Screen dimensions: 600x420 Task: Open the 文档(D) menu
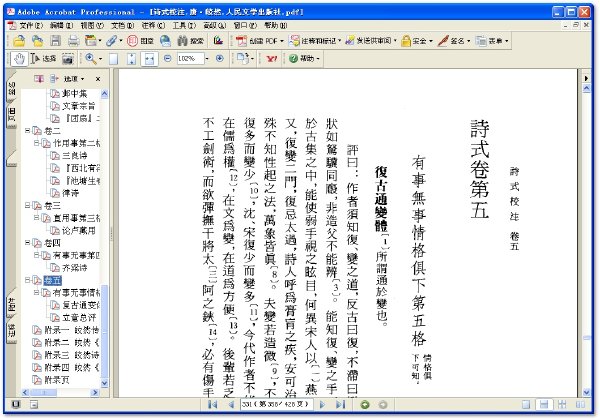(x=122, y=26)
